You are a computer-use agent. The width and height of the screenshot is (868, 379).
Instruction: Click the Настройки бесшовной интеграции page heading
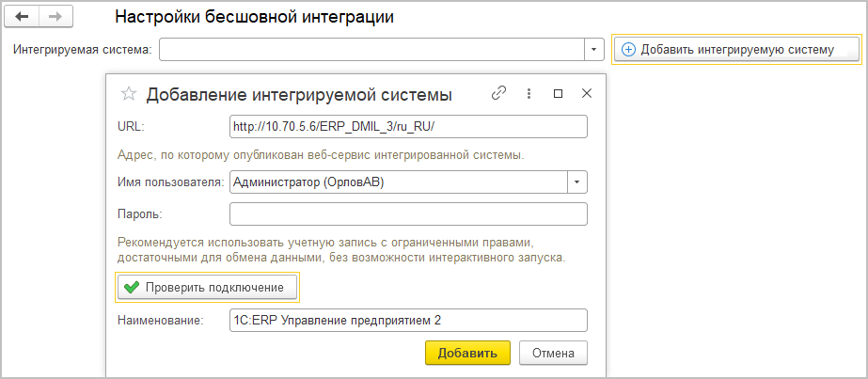tap(254, 17)
